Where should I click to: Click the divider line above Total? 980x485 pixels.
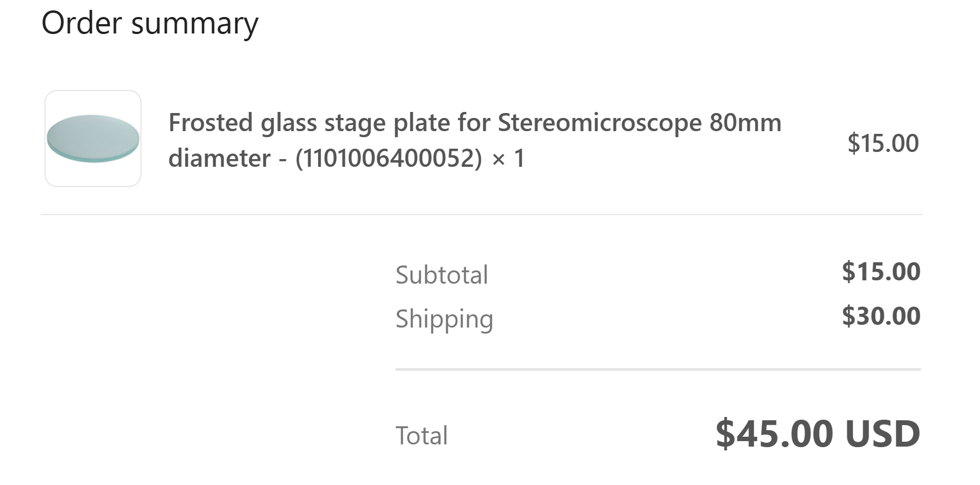click(x=658, y=369)
